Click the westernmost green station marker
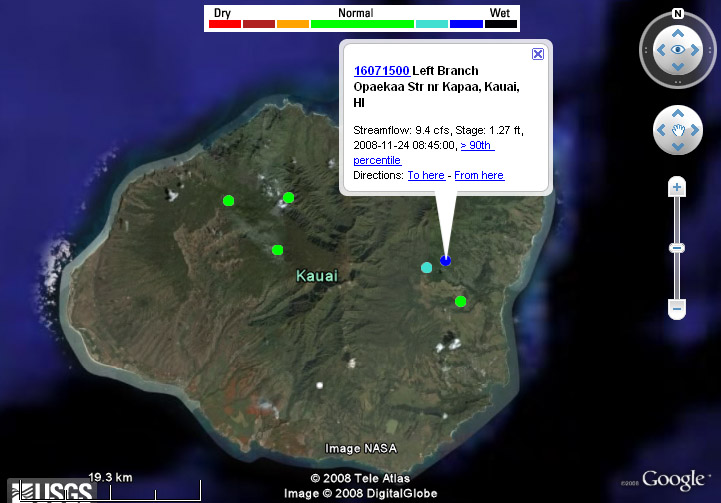This screenshot has height=503, width=721. click(228, 201)
